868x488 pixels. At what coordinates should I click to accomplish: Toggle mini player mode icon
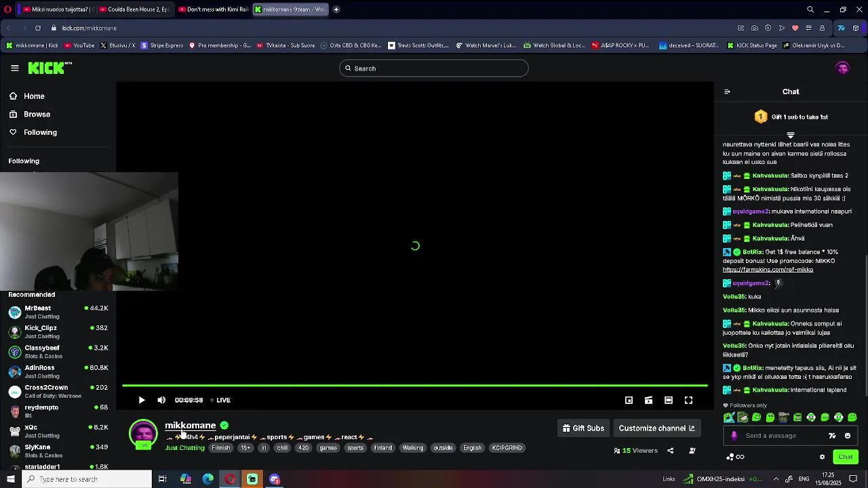(629, 400)
